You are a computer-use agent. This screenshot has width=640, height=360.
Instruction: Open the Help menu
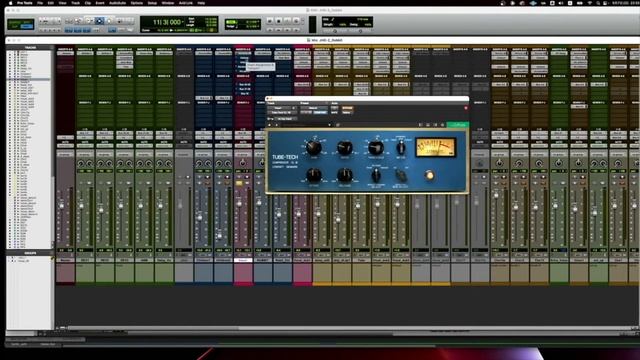[201, 3]
